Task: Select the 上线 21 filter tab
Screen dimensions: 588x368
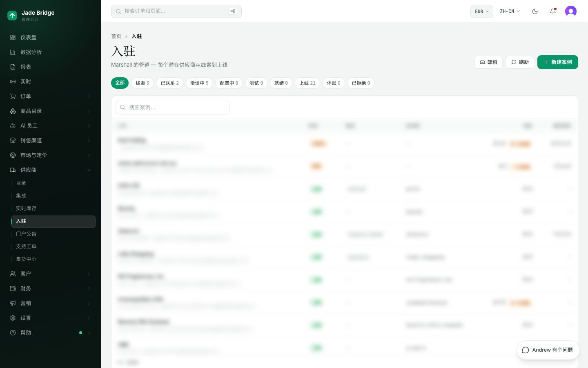Action: 307,83
